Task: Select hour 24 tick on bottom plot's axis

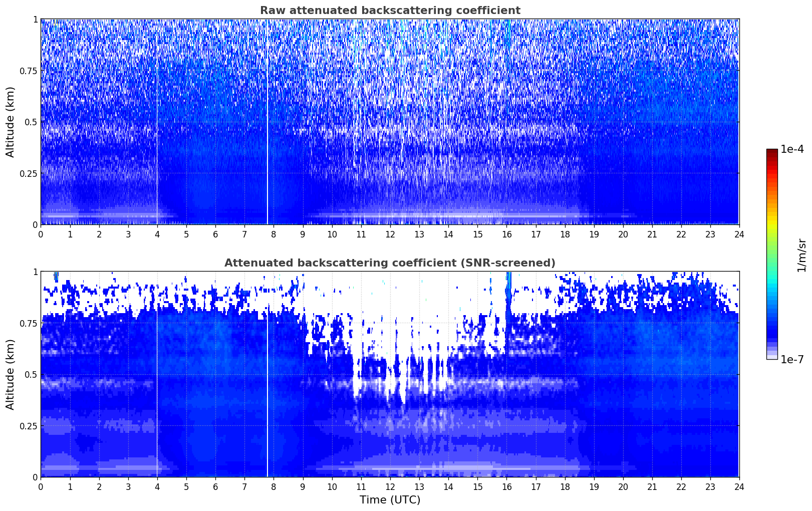Action: (x=739, y=486)
